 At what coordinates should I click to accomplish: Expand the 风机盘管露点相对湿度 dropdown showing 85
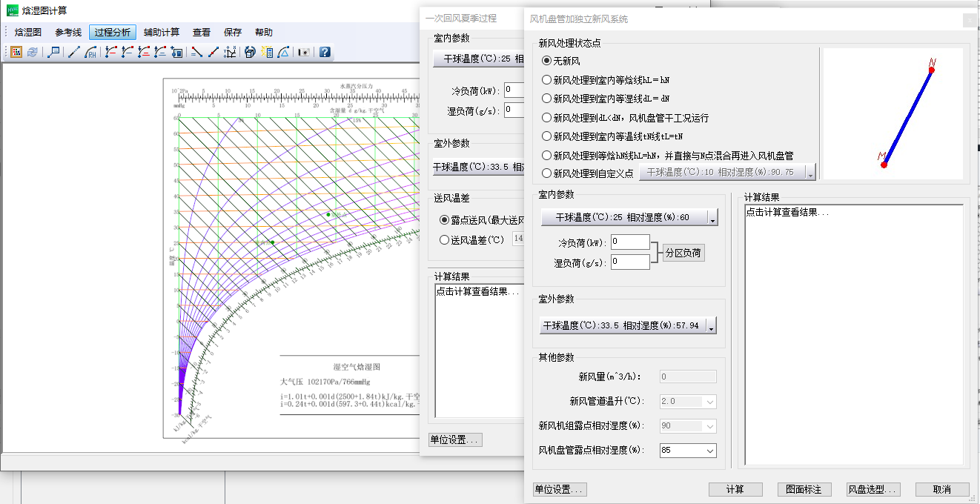710,451
